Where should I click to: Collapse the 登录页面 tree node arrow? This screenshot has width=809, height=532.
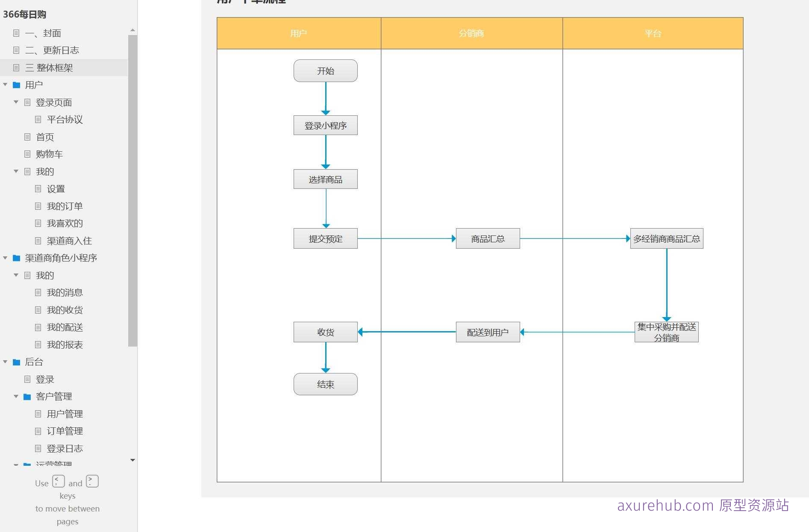coord(16,102)
